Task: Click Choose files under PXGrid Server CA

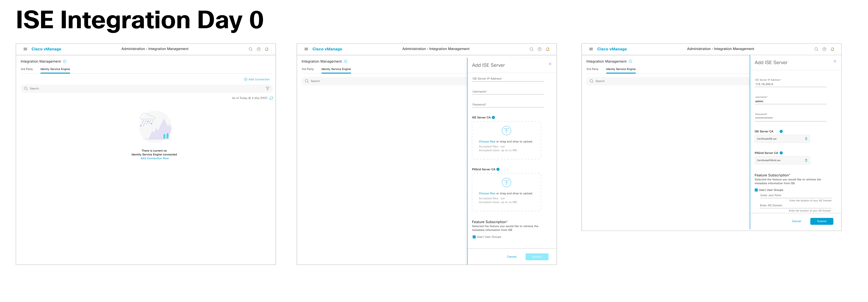Action: (487, 194)
